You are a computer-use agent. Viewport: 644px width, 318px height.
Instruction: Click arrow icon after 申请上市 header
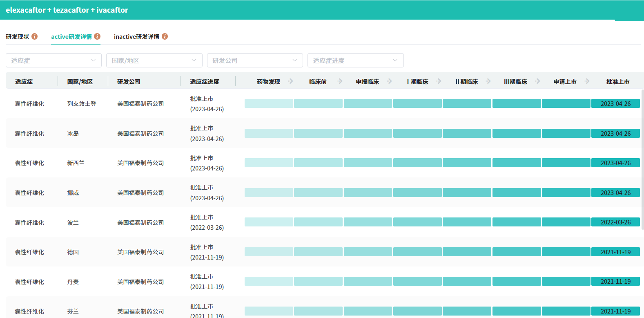587,81
